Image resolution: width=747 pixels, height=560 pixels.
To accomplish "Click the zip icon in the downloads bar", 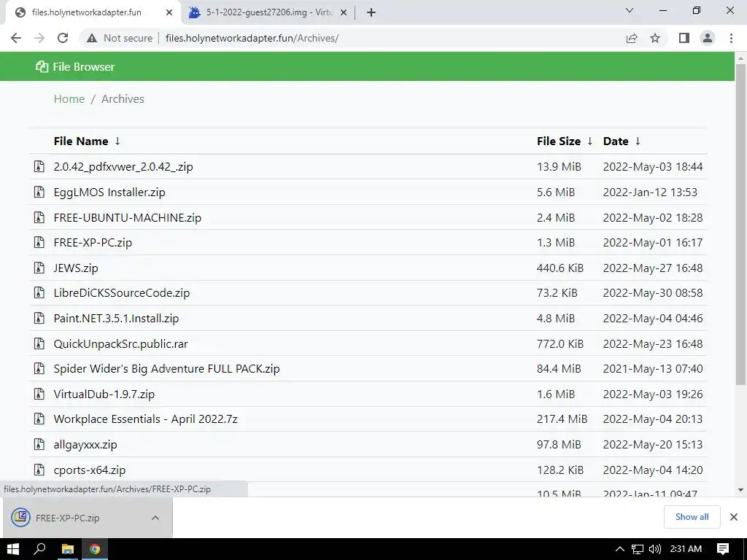I will 21,517.
